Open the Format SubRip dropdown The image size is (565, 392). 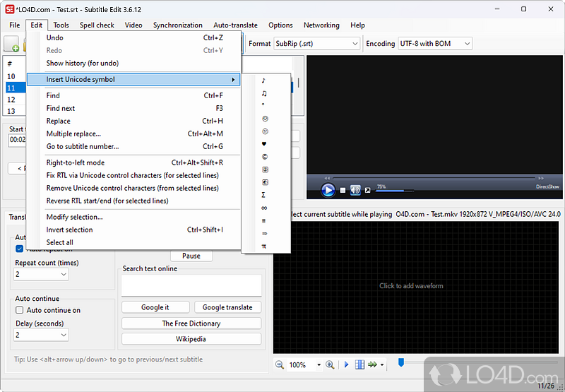(x=316, y=44)
